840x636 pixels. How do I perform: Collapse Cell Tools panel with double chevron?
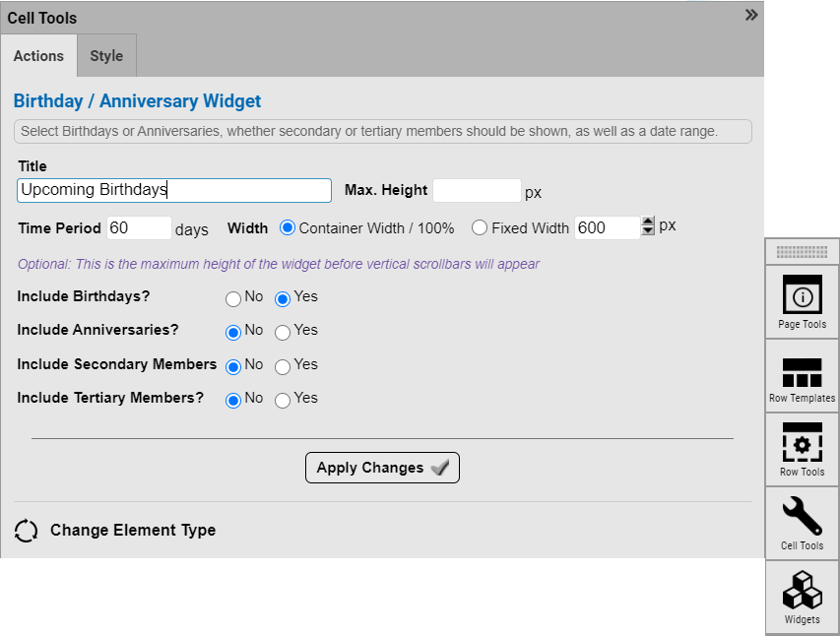[751, 15]
